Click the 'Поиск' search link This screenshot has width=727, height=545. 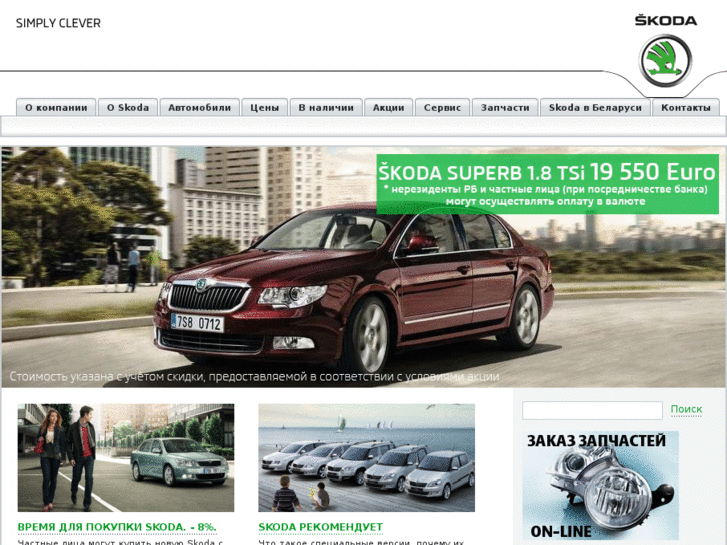686,409
